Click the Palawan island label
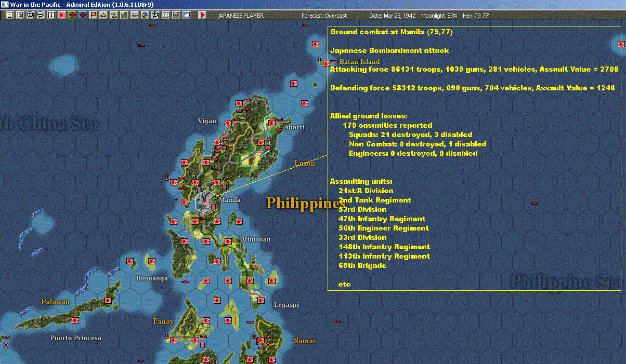Image resolution: width=626 pixels, height=364 pixels. pos(56,302)
